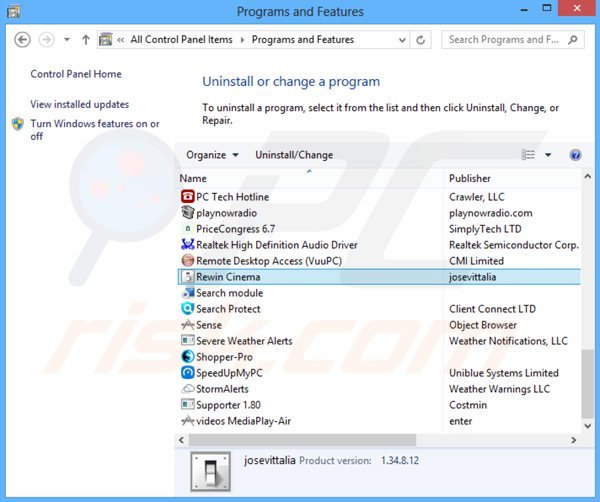Select Programs and Features breadcrumb

click(303, 39)
